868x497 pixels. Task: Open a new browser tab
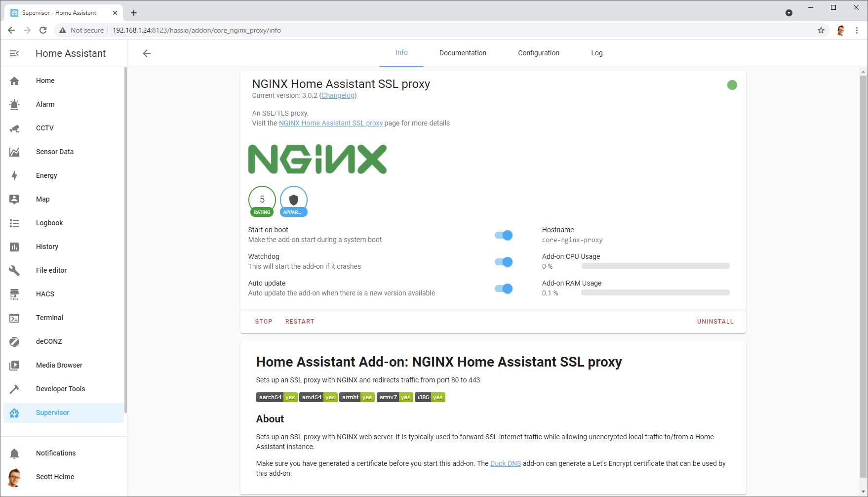click(x=134, y=13)
